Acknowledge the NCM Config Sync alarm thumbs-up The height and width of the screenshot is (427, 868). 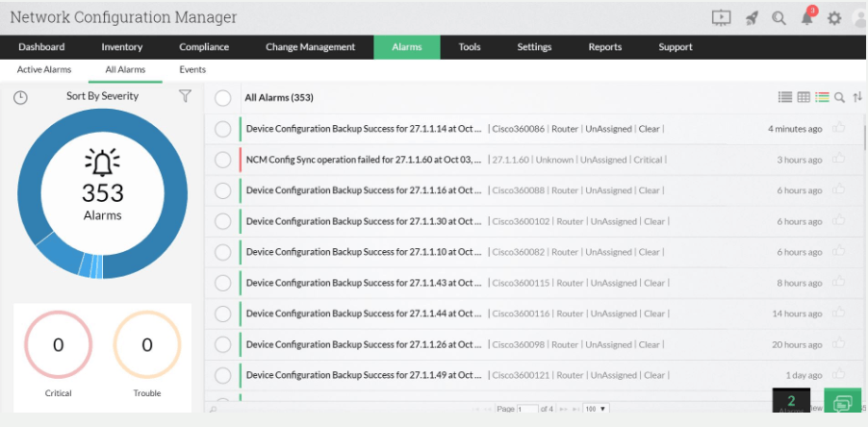839,159
